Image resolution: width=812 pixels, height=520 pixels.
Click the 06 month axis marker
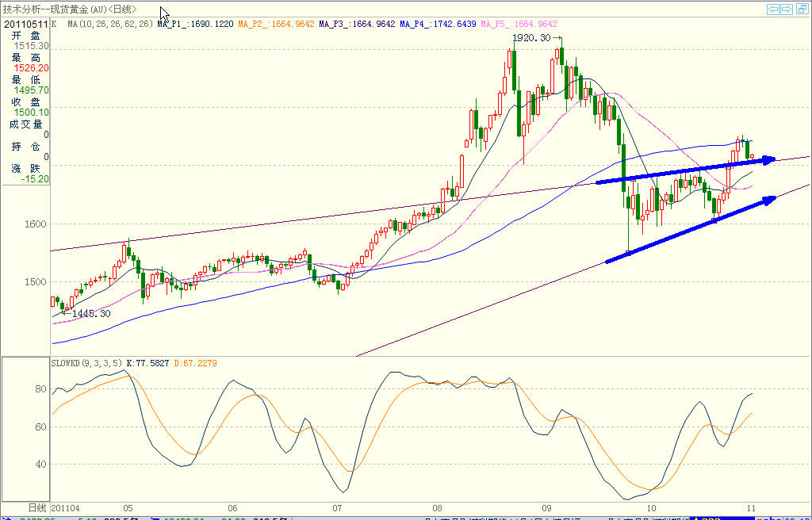click(x=232, y=509)
